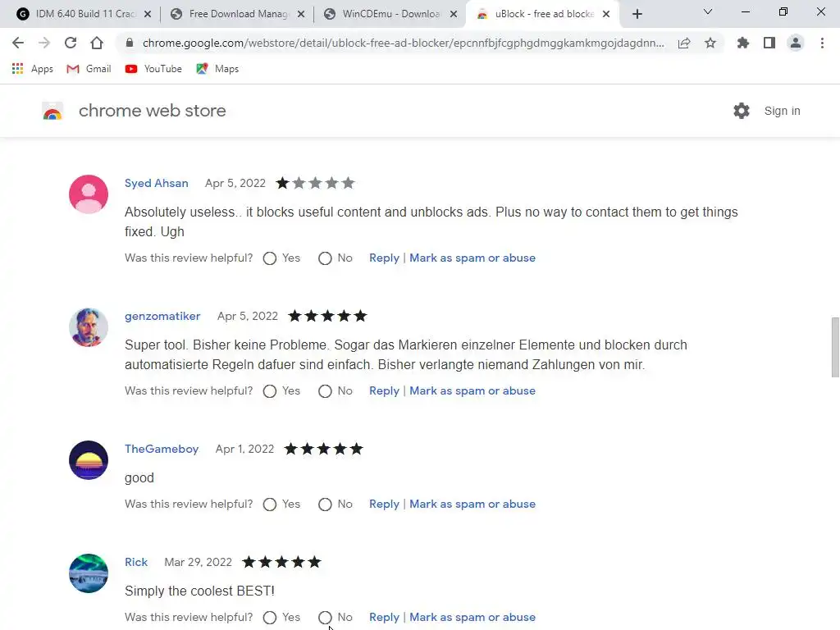Click Rick's profile avatar

[x=89, y=573]
